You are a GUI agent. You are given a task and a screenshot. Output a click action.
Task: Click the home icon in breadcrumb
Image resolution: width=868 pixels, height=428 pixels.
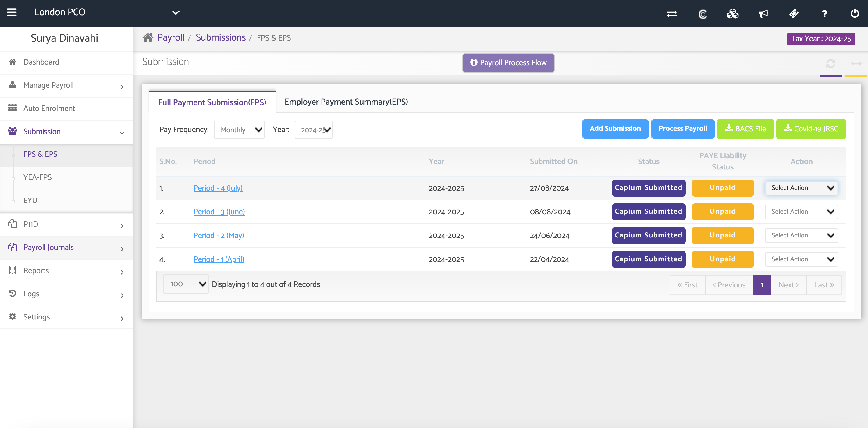[x=148, y=37]
